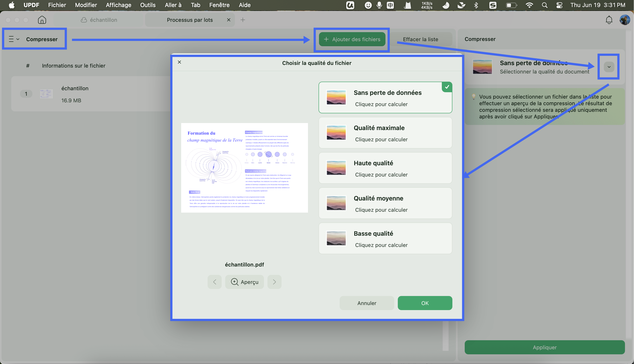This screenshot has height=364, width=634.
Task: Open macOS Spotlight search icon
Action: pyautogui.click(x=544, y=5)
